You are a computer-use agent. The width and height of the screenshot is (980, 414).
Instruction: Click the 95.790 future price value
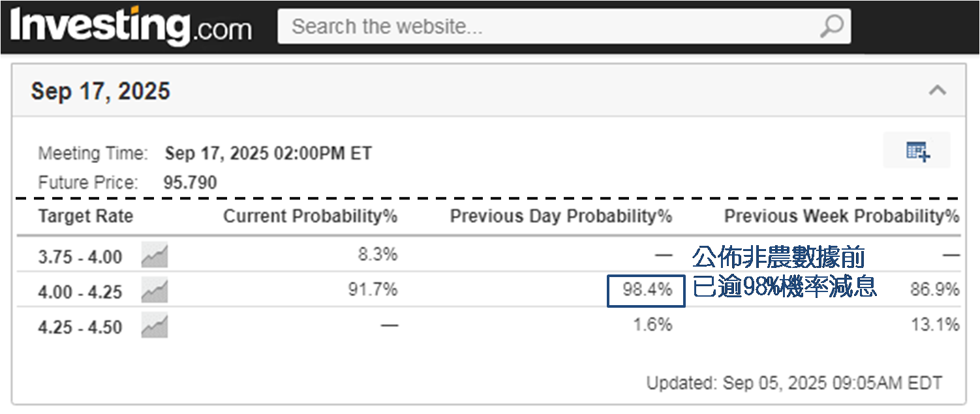coord(190,183)
